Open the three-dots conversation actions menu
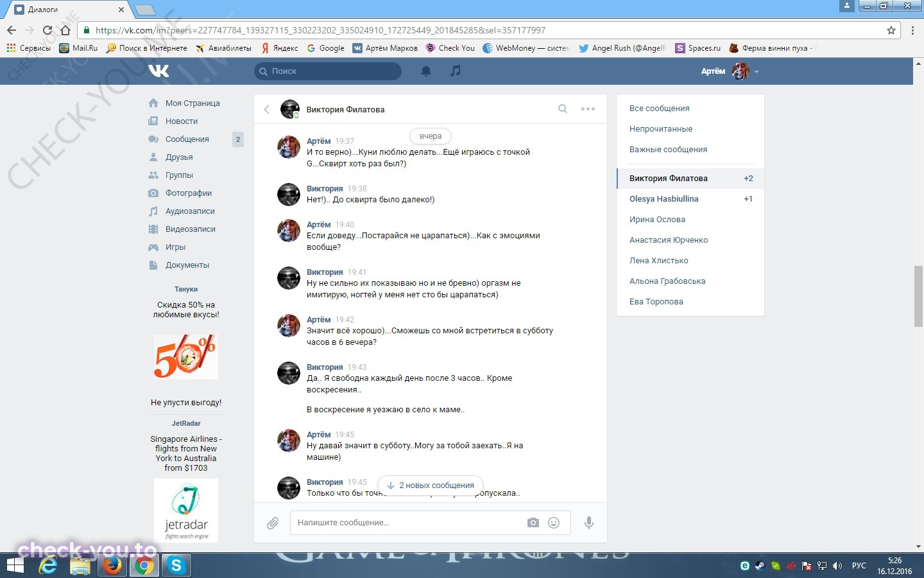 pos(588,109)
